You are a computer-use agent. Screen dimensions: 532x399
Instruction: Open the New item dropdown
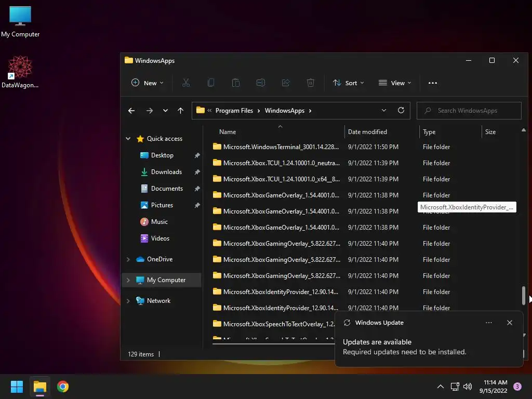click(x=147, y=83)
